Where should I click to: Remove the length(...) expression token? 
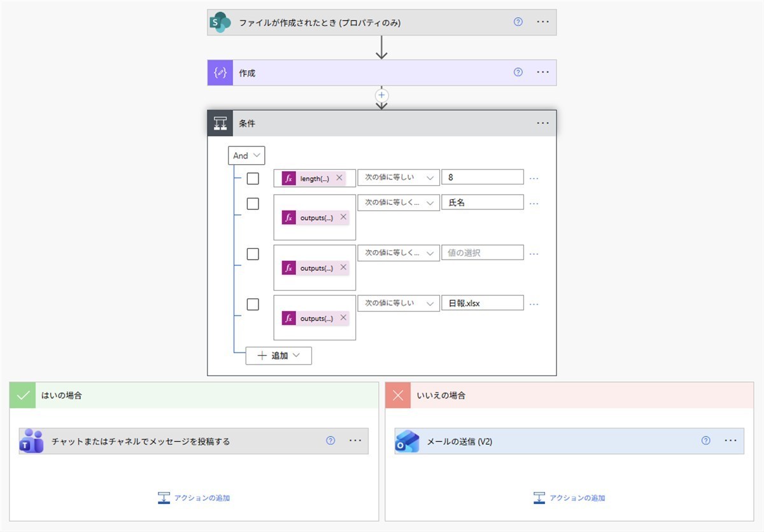[x=339, y=178]
